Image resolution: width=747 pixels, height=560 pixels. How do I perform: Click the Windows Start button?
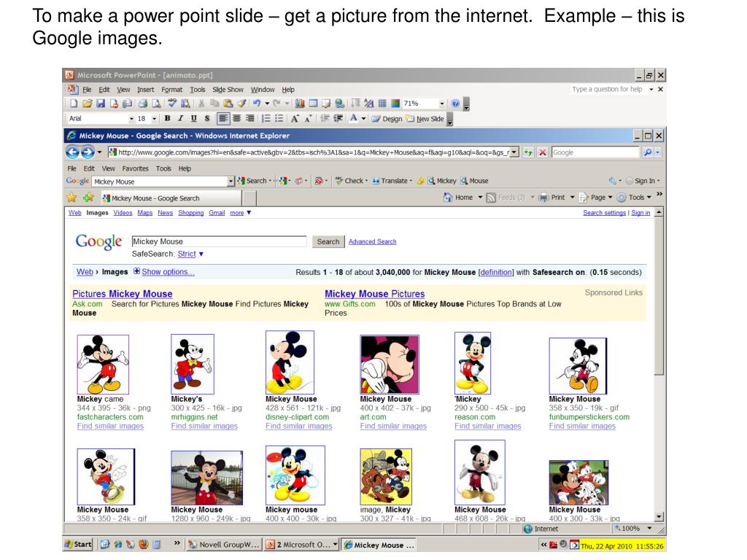[78, 544]
